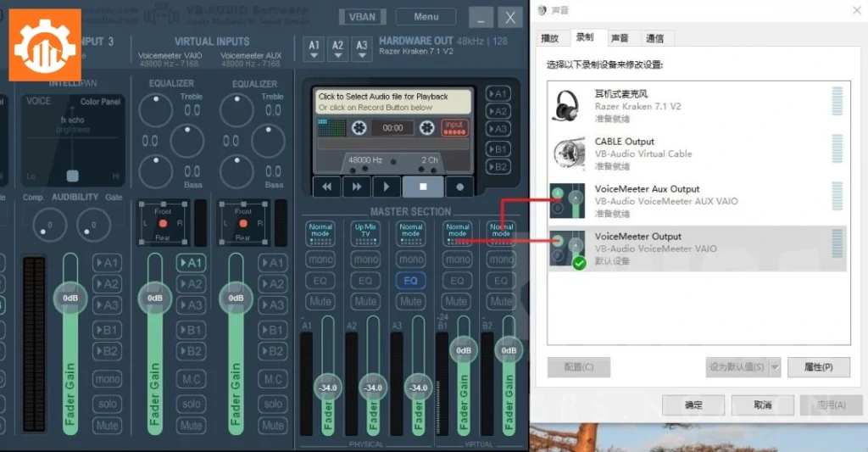
Task: Click the VoiceMeeter Output device icon
Action: (567, 248)
